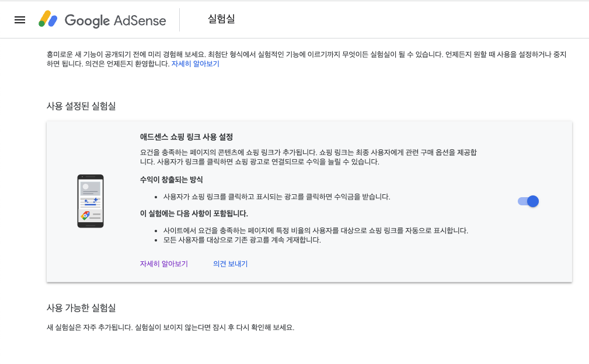
Task: Click the text 새 실험실은 자주 추가됩니다
Action: (90, 328)
